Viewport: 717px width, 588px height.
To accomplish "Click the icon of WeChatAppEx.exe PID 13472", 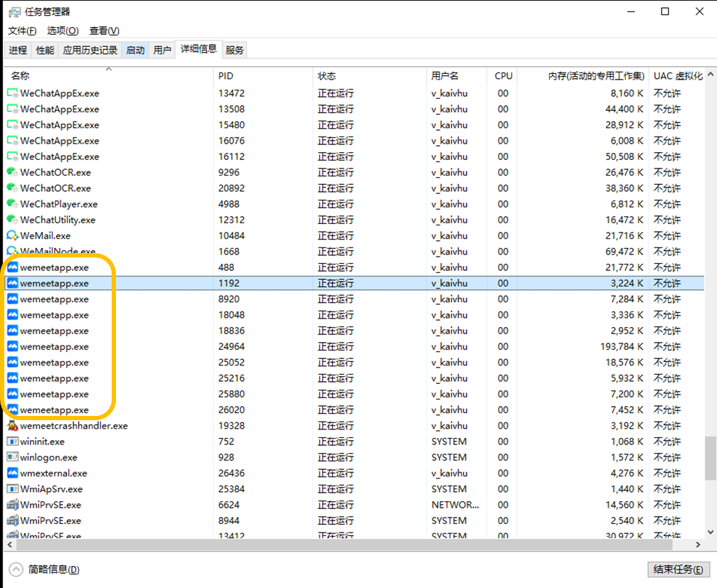I will pos(12,93).
